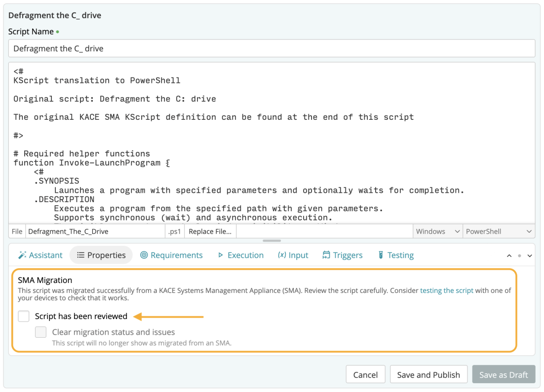This screenshot has height=392, width=544.
Task: Open the 'testing the script' link
Action: 446,290
